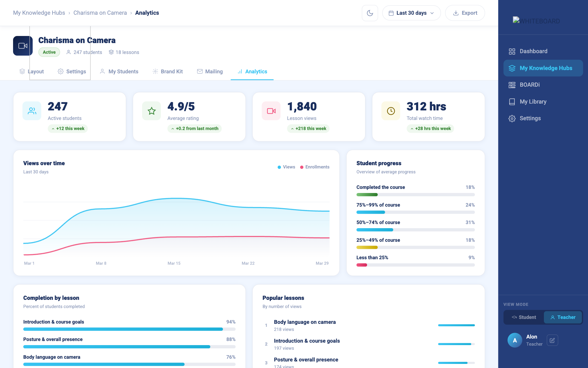Open the Last 30 days date range dropdown
Image resolution: width=588 pixels, height=368 pixels.
pos(411,13)
